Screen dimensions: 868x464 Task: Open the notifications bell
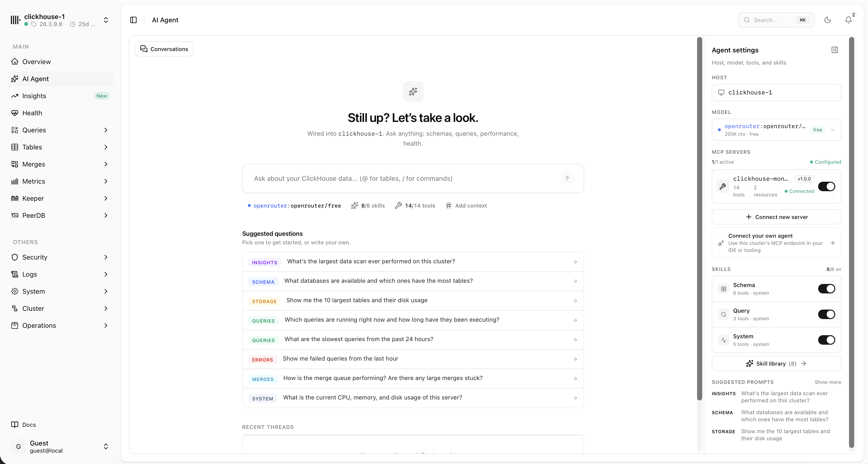pos(849,20)
